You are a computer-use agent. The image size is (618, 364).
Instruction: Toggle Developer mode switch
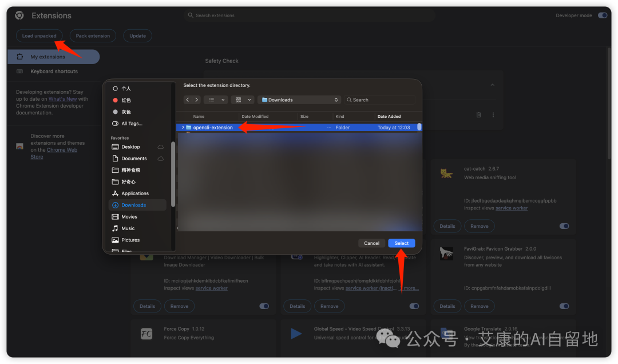click(x=602, y=15)
